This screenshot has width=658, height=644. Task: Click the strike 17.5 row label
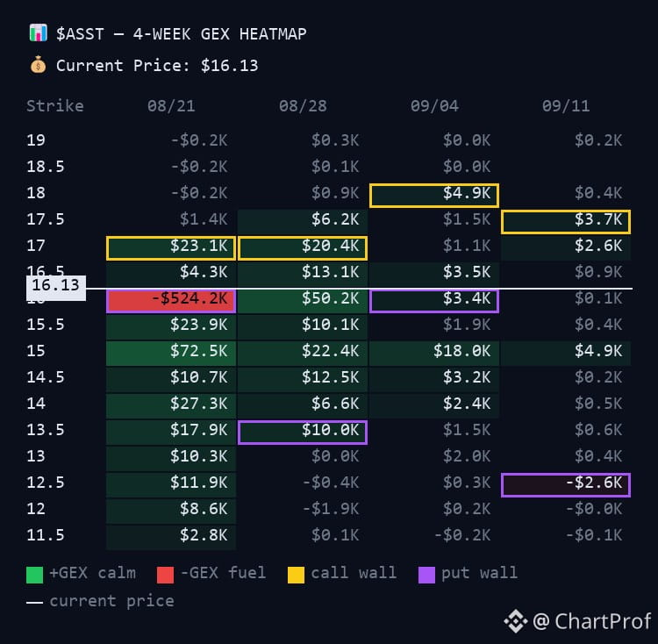46,219
